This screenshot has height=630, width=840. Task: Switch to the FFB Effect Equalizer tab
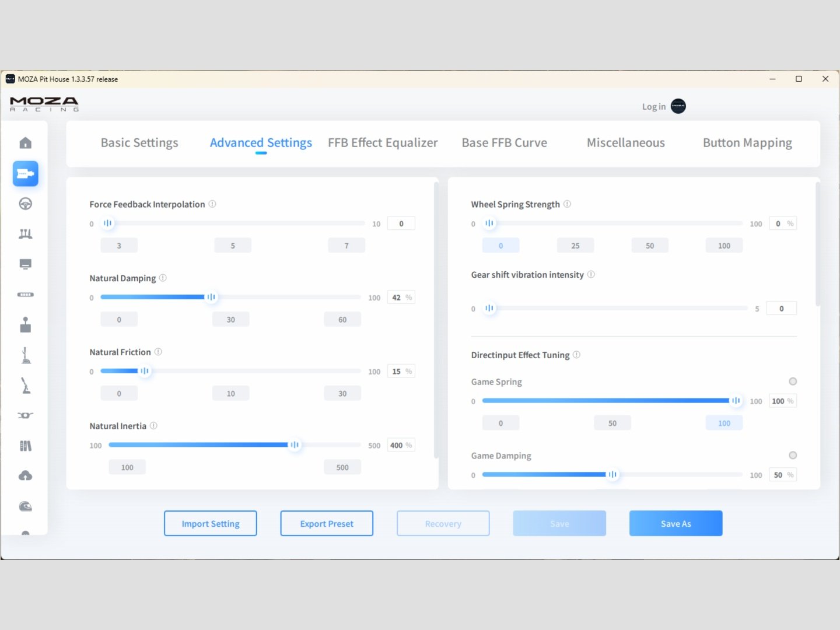(x=382, y=143)
